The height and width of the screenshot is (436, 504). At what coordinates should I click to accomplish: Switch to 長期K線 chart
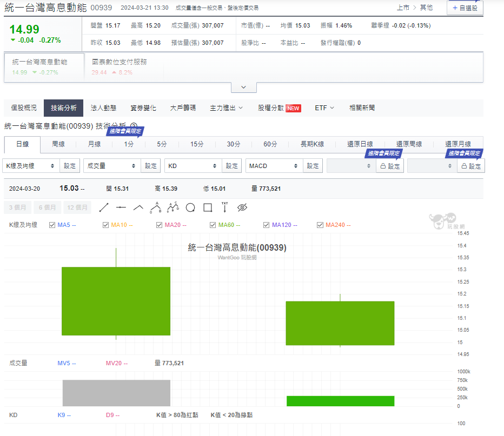(x=312, y=144)
